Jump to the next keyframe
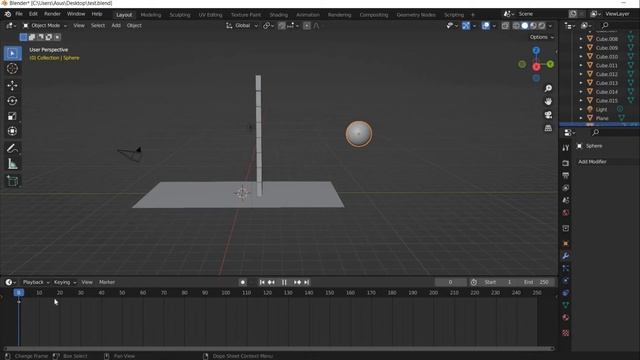Screen dimensions: 640x360 pyautogui.click(x=298, y=282)
